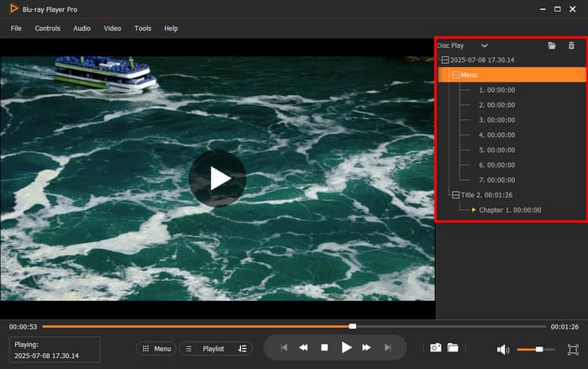Click the Playlist button
Screen dimensions: 588x369
coord(213,349)
